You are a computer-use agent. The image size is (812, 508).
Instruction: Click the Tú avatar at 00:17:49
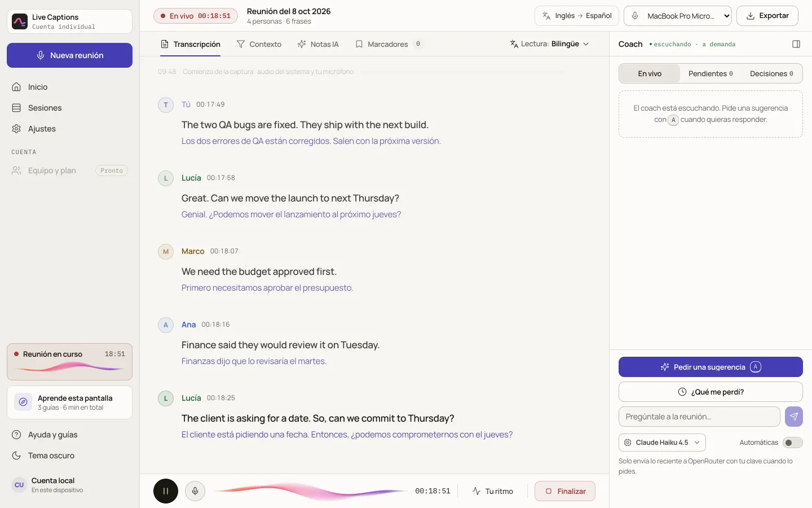[x=166, y=105]
